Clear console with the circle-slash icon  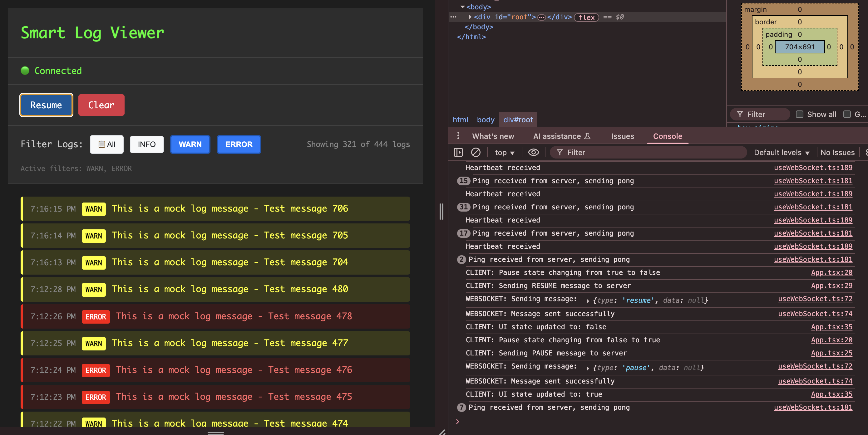point(476,153)
